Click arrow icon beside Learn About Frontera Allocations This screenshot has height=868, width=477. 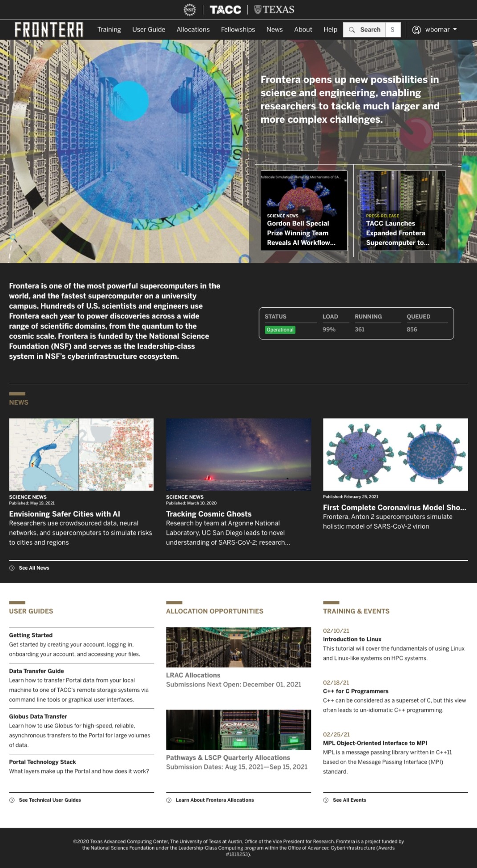coord(169,800)
